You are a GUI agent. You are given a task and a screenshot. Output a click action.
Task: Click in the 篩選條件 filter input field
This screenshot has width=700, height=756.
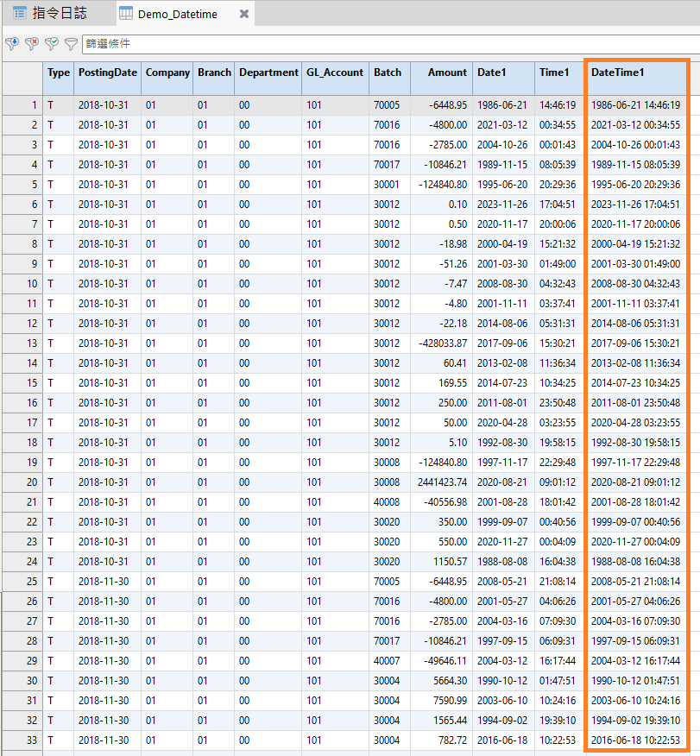[x=388, y=44]
